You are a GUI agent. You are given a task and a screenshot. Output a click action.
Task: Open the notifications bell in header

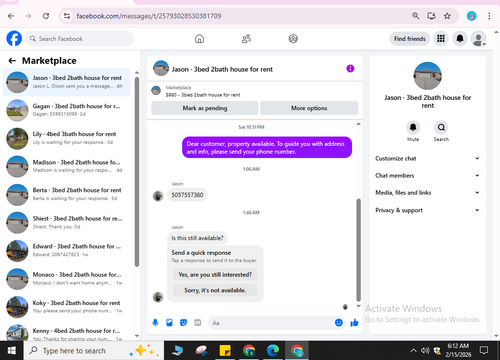[460, 39]
